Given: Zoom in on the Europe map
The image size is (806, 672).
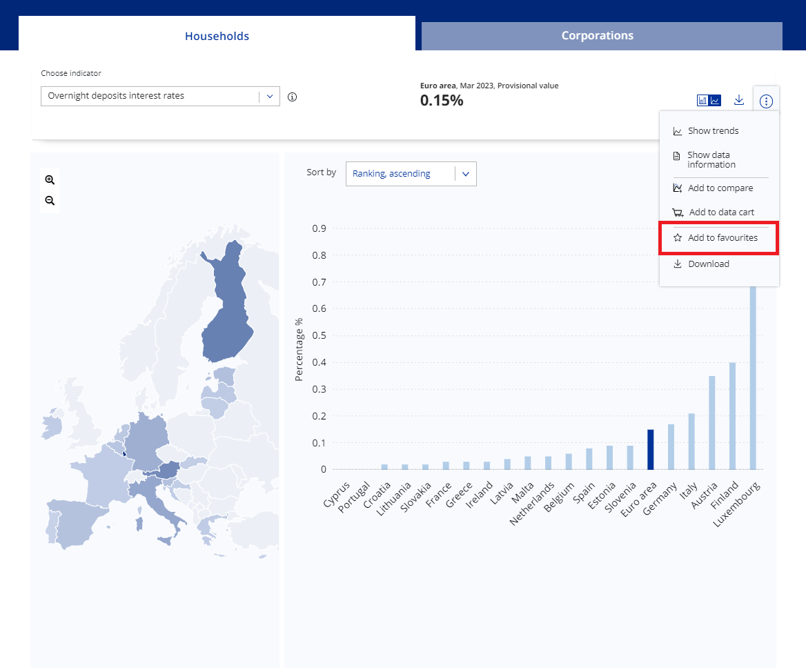Looking at the screenshot, I should click(x=50, y=179).
